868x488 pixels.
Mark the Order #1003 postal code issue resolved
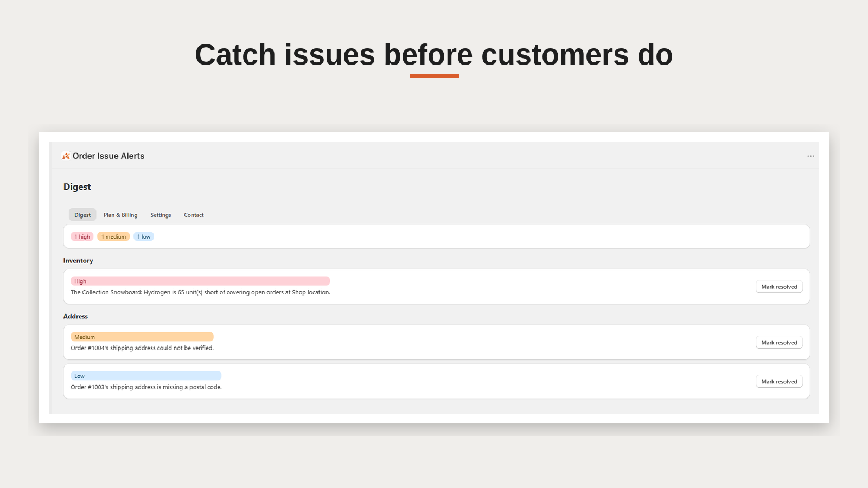tap(779, 382)
